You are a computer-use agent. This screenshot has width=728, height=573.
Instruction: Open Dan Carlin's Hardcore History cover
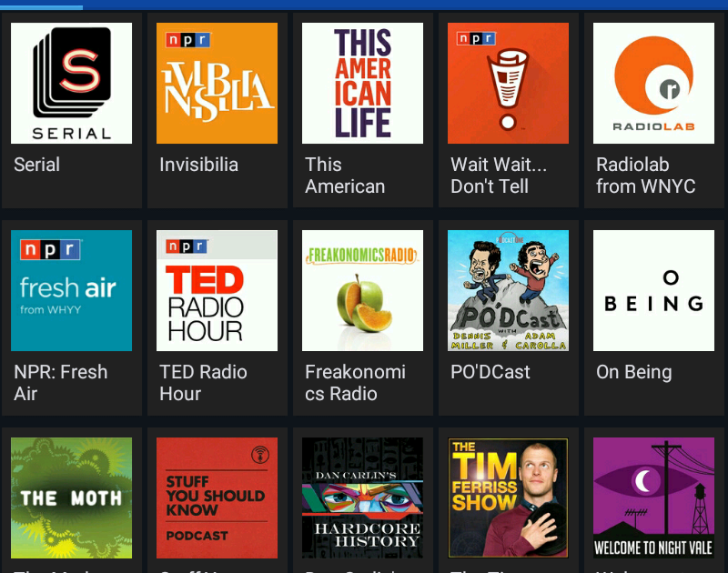click(x=362, y=498)
